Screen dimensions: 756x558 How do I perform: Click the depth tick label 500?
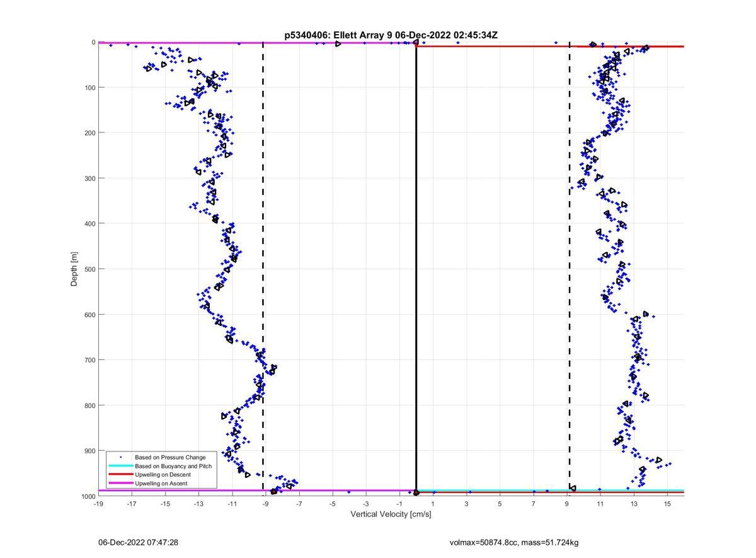pyautogui.click(x=89, y=269)
